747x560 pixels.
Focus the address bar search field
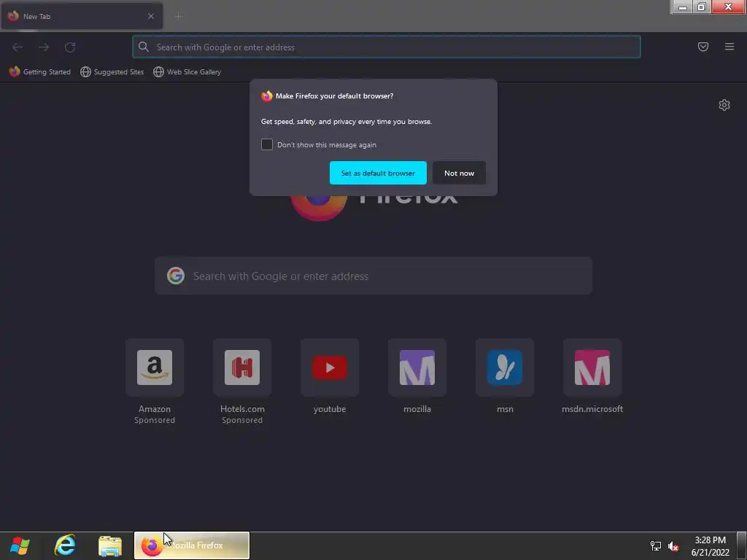(387, 47)
